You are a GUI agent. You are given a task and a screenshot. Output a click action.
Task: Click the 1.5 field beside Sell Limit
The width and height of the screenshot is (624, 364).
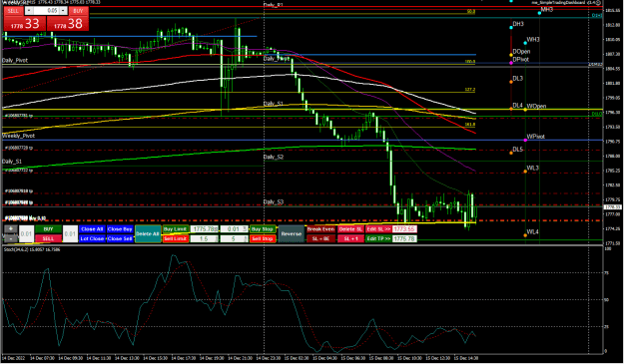pyautogui.click(x=204, y=238)
